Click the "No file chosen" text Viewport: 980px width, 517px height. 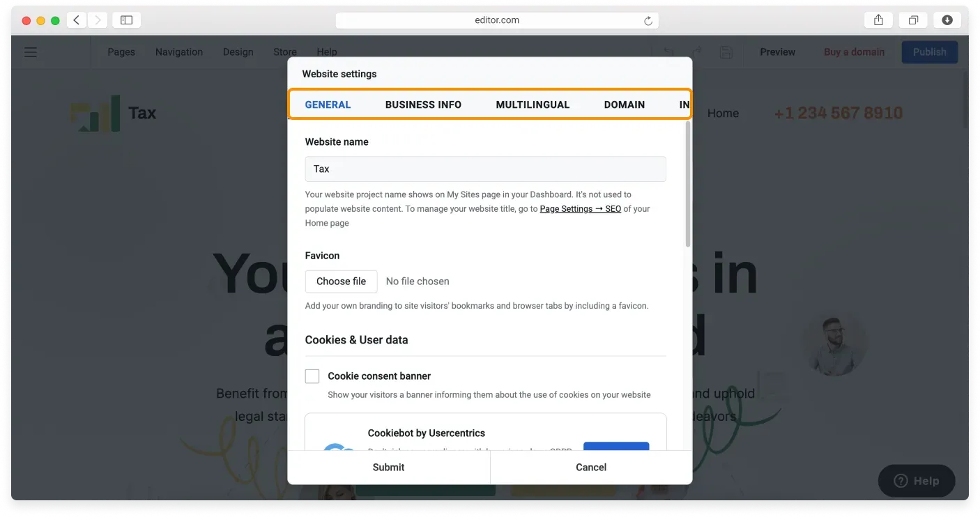[x=418, y=281]
